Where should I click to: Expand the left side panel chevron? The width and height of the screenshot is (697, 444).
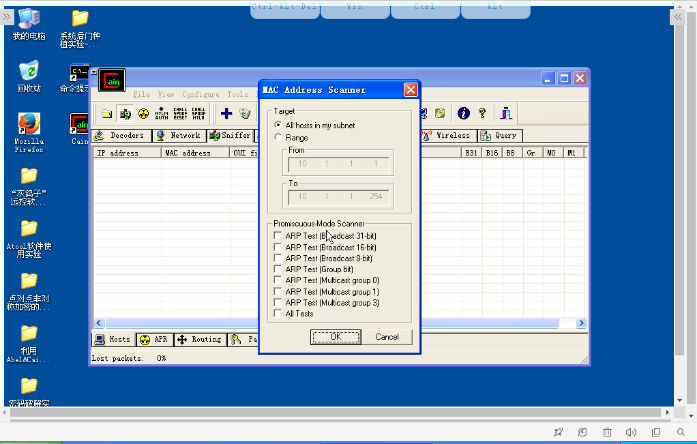(7, 17)
